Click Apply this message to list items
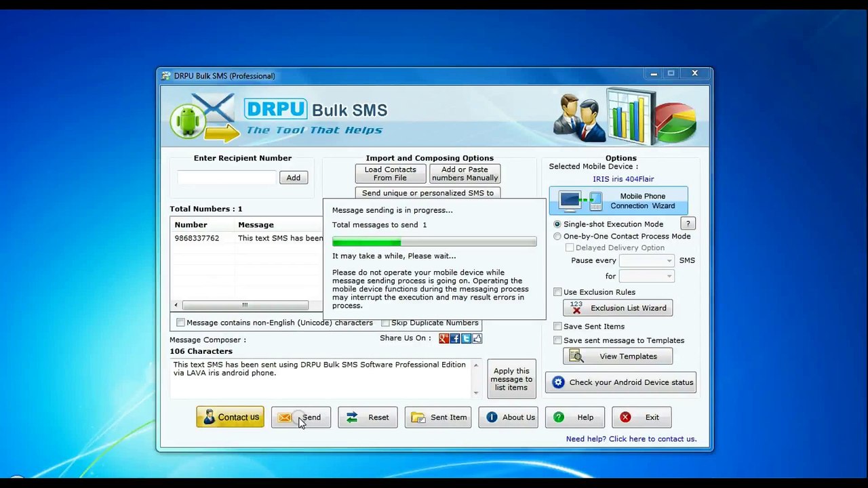The height and width of the screenshot is (488, 868). tap(511, 379)
